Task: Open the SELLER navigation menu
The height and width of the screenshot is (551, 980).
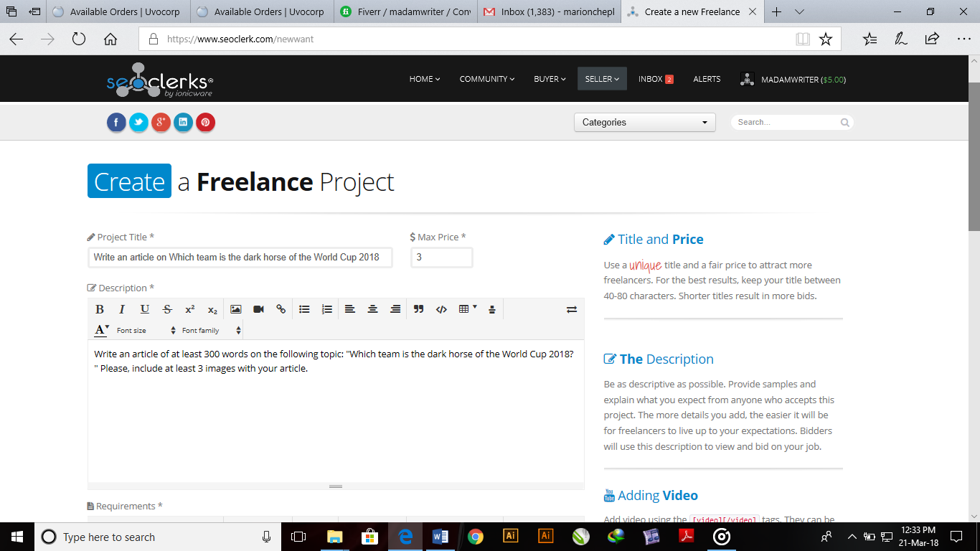Action: pos(602,79)
